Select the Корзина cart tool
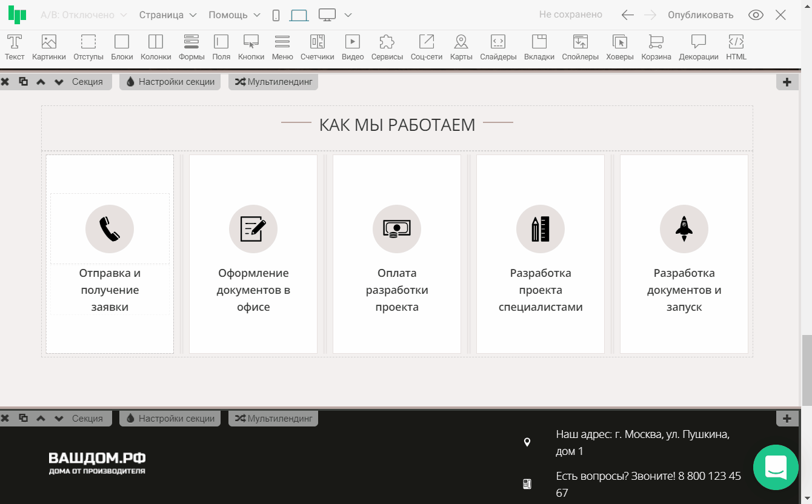 [x=656, y=47]
